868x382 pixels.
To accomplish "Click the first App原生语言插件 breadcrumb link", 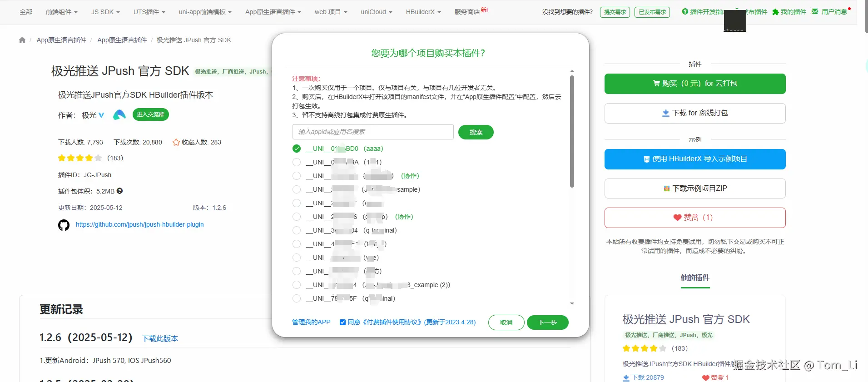I will (x=61, y=40).
